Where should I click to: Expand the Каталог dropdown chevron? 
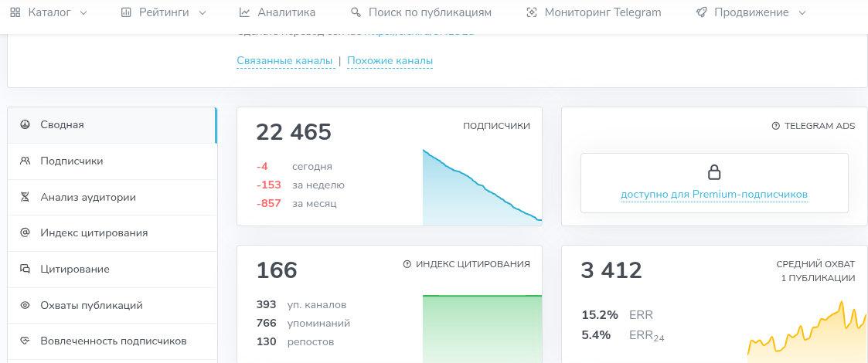[x=83, y=12]
